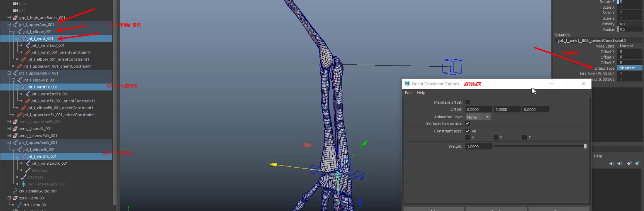Click the Maya logo in Orient Constraint Options
Screen dimensions: 644x211
[x=407, y=84]
